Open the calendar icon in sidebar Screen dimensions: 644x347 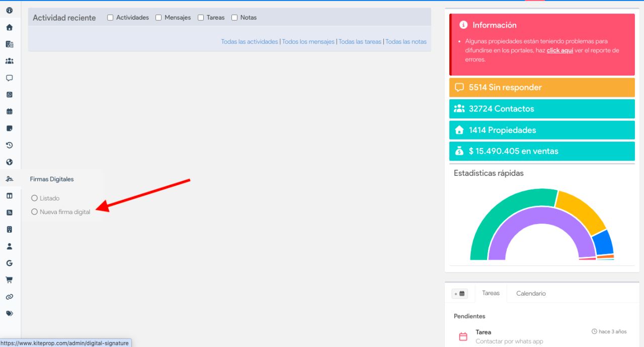tap(9, 111)
